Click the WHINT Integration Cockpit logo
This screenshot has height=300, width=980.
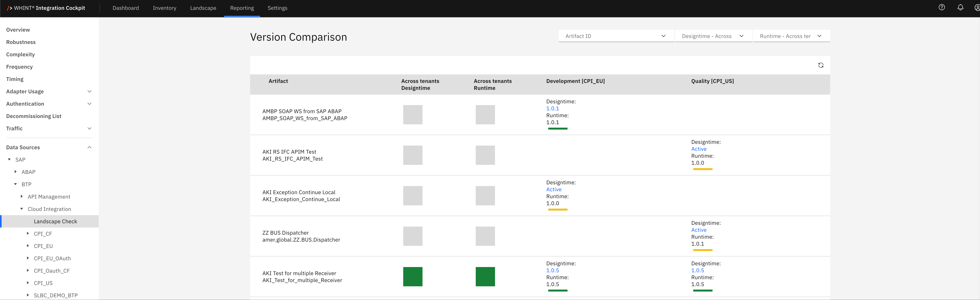click(46, 8)
